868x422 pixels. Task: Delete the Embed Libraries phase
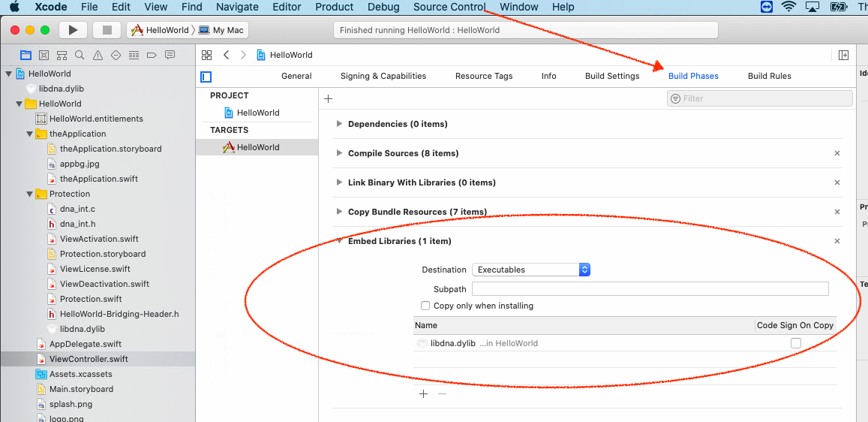click(837, 241)
